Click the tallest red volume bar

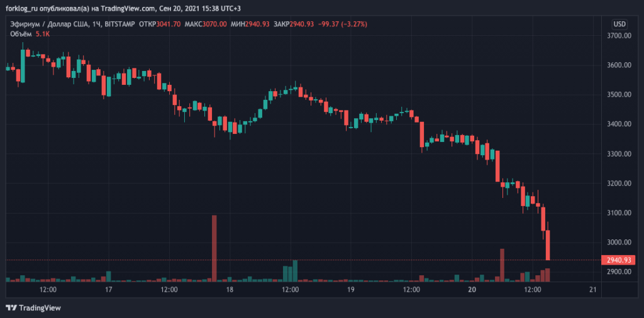[214, 248]
